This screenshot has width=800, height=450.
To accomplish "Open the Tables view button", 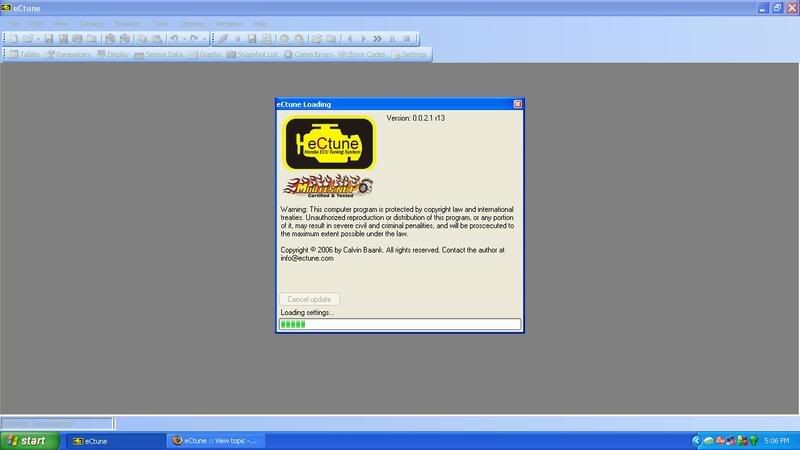I will (24, 54).
